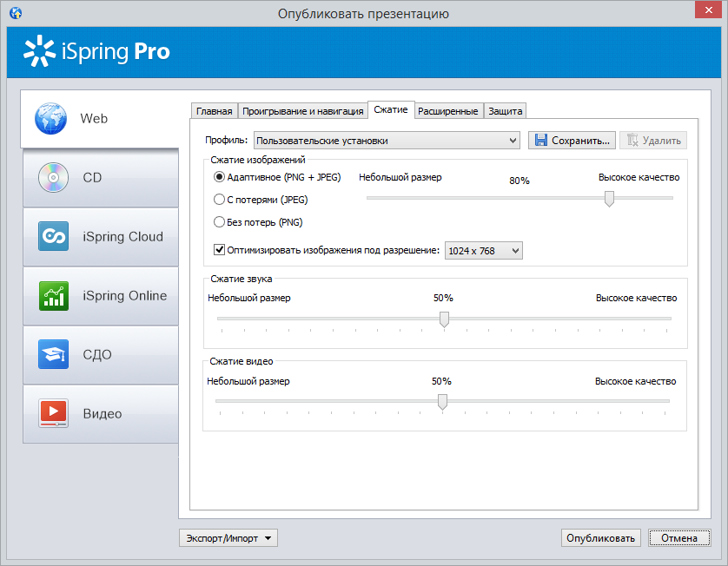Click the Сохранить... button
The height and width of the screenshot is (566, 728).
pyautogui.click(x=572, y=140)
